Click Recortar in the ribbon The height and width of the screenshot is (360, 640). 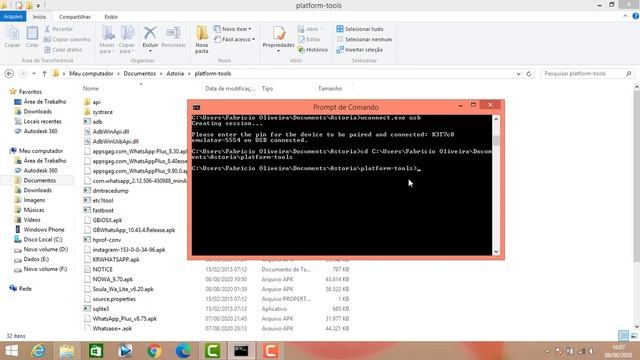pyautogui.click(x=58, y=29)
